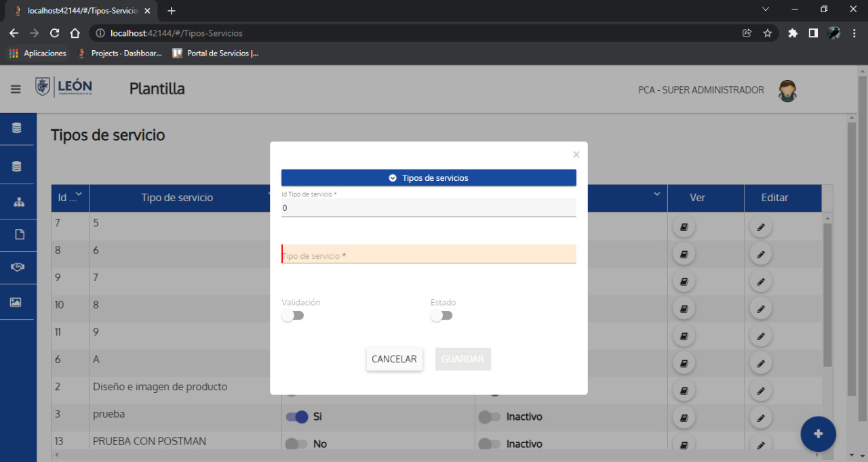Open the hierarchy sitemap sidebar icon

[x=18, y=202]
